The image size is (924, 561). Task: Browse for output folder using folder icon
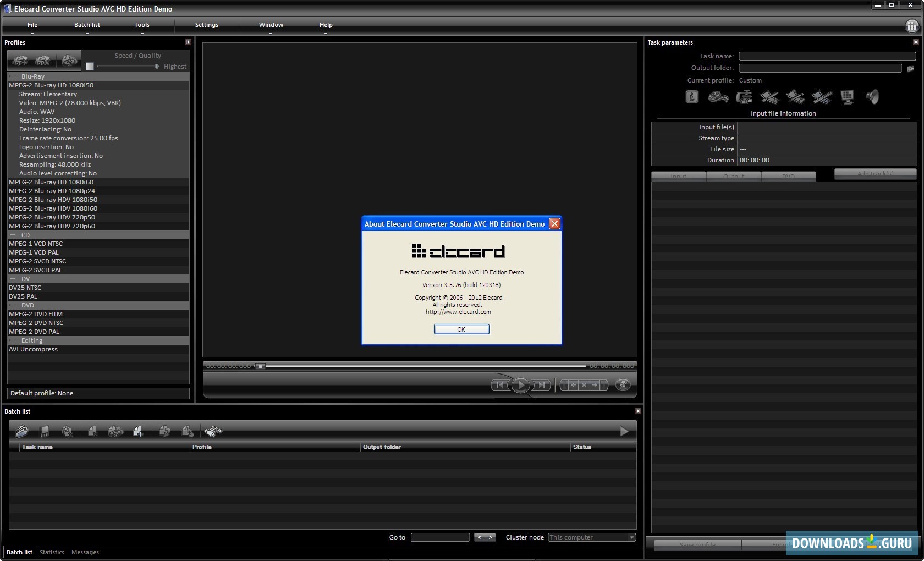(910, 68)
